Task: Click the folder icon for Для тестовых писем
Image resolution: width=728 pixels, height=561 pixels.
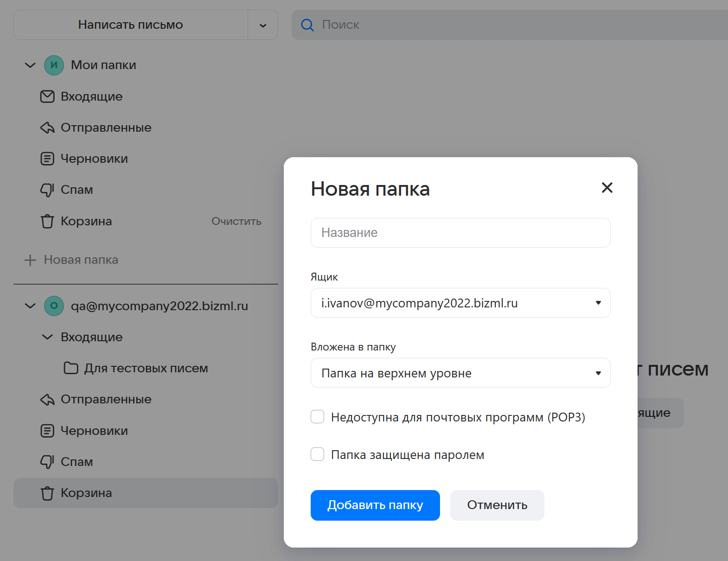Action: (70, 368)
